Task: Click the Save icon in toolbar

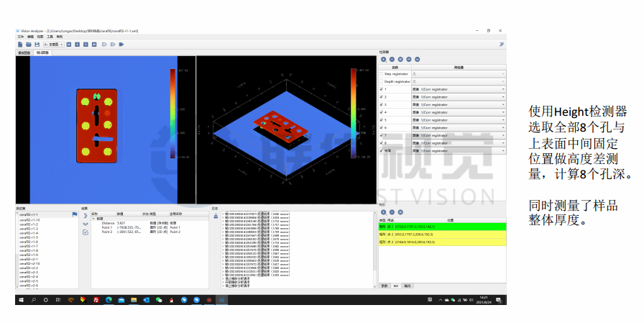Action: point(37,44)
